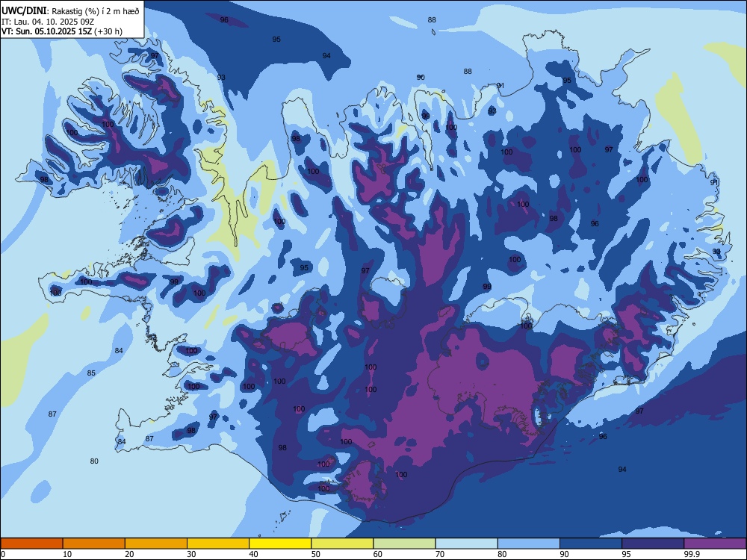The image size is (747, 560).
Task: Click the pale green 60–70 legend swatch
Action: click(x=404, y=544)
